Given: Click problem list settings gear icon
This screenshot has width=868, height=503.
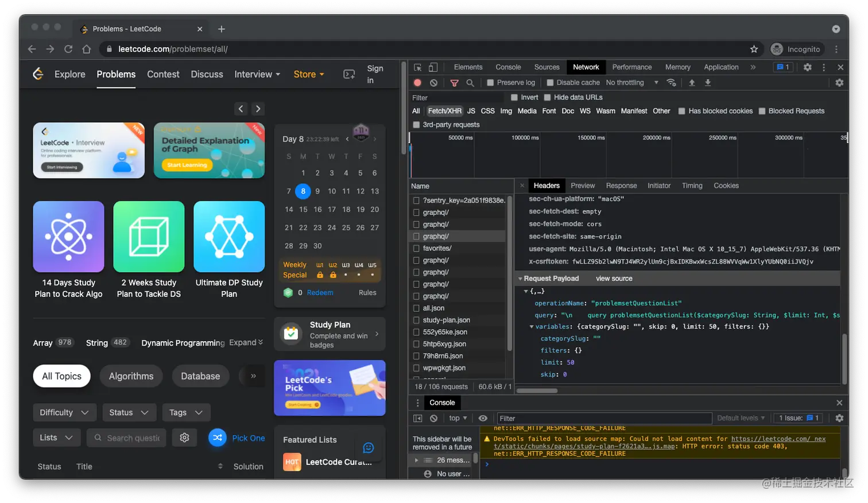Looking at the screenshot, I should pyautogui.click(x=184, y=438).
